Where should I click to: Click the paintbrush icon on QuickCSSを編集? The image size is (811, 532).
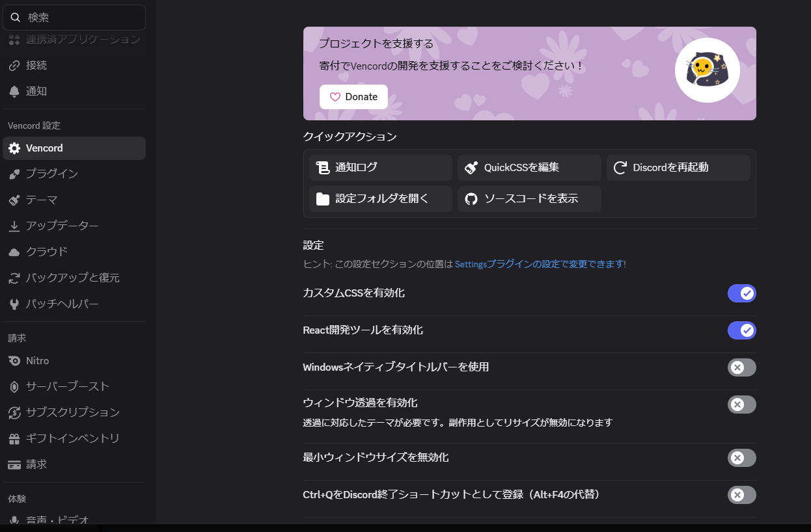471,168
